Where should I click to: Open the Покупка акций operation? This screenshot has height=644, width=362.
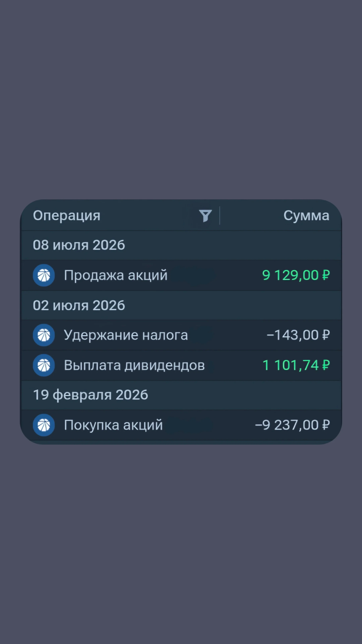tap(181, 425)
